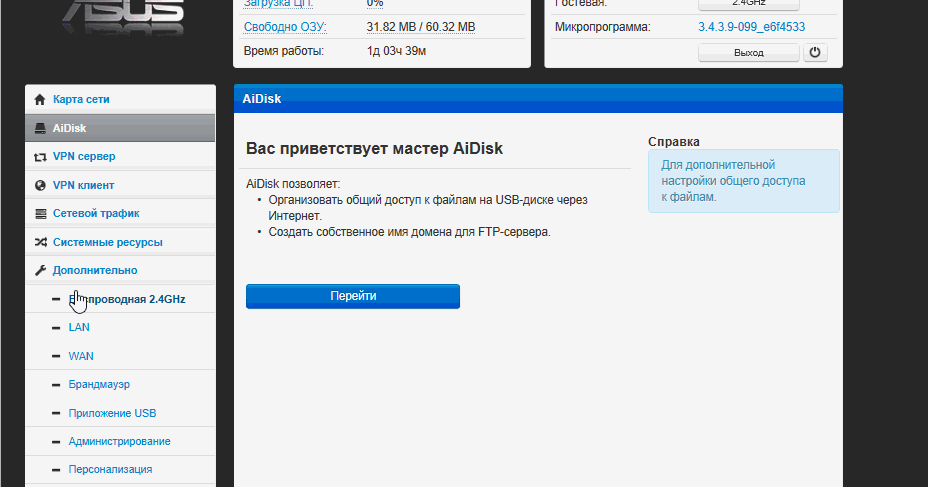Click the disk icon beside AiDisk
Screen dimensions: 928x487
(x=40, y=128)
